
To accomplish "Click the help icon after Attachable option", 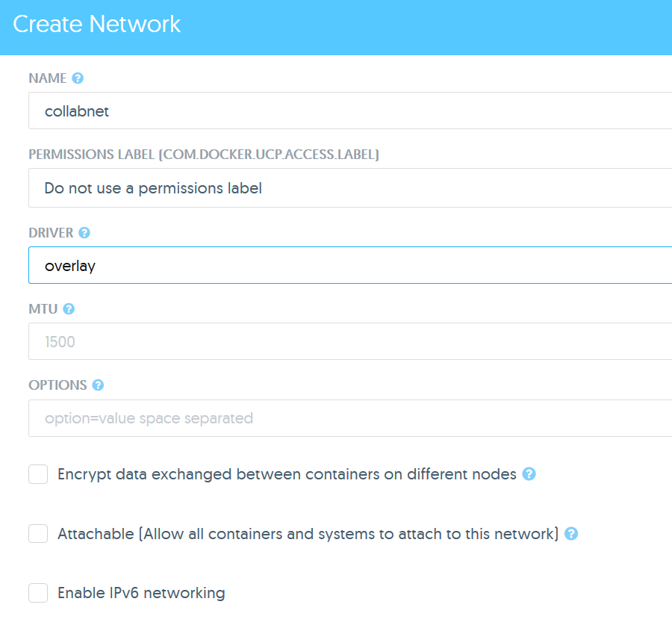I will (571, 534).
